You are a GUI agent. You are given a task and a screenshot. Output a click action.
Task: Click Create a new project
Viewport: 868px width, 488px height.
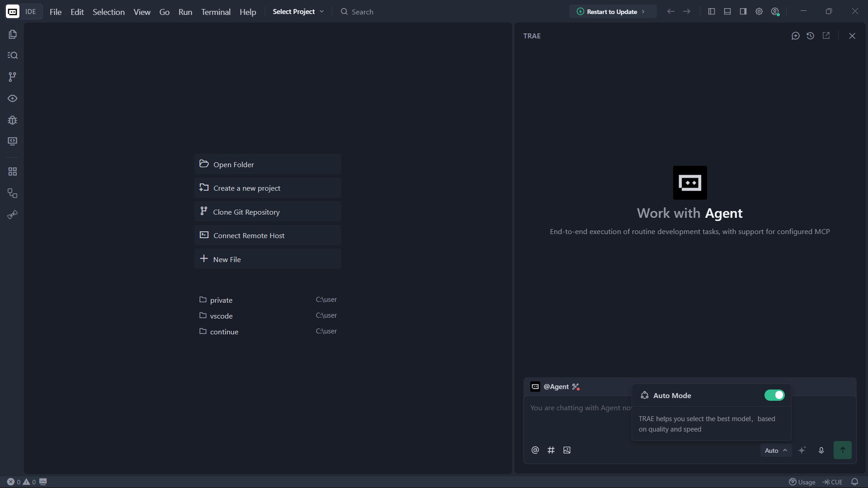(268, 188)
